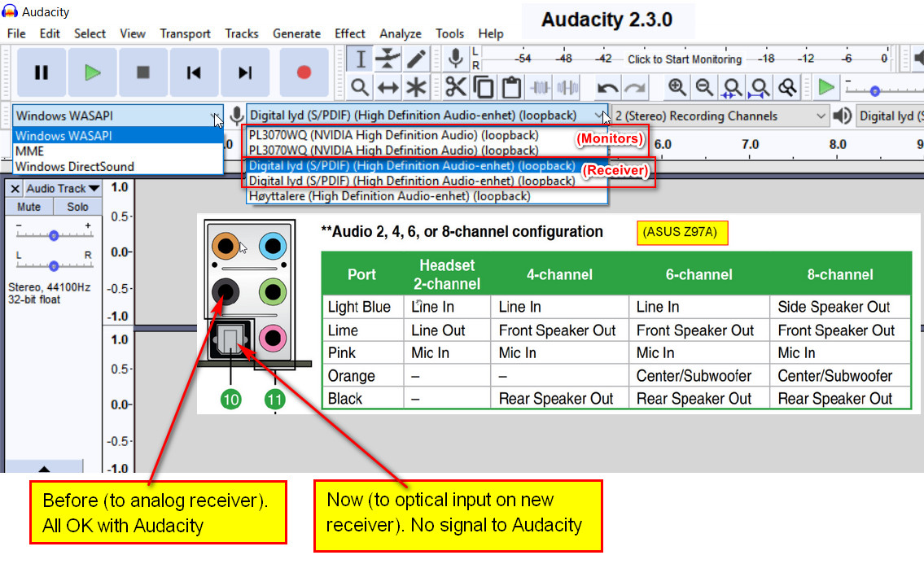Click the Play-at-Speed green arrow
This screenshot has width=924, height=564.
pyautogui.click(x=826, y=88)
